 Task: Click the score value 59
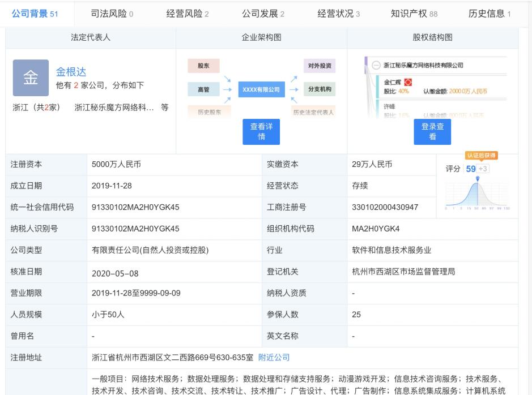coord(471,169)
